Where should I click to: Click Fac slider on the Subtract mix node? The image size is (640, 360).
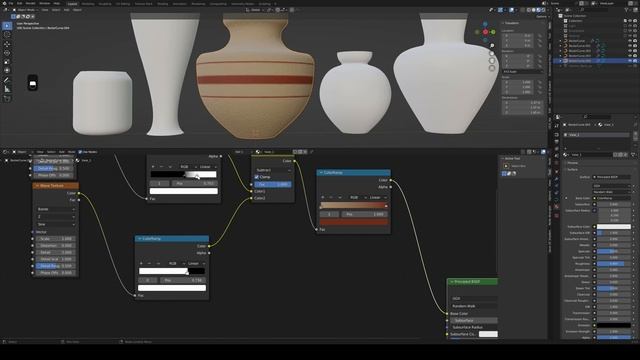point(273,184)
